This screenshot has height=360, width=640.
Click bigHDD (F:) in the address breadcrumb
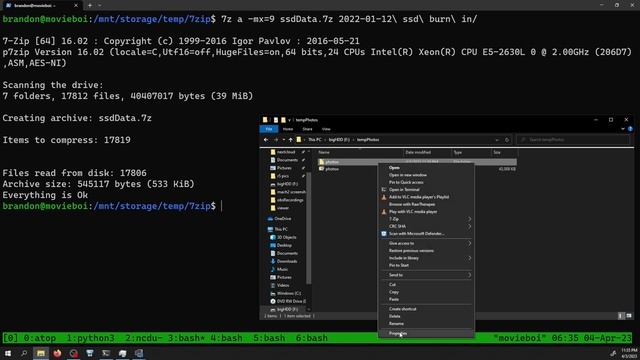pos(339,140)
